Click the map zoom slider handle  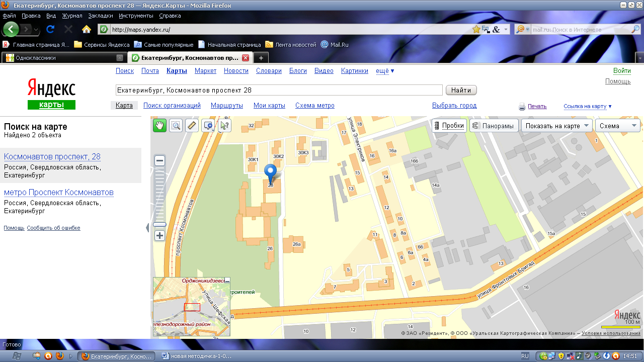pos(160,224)
